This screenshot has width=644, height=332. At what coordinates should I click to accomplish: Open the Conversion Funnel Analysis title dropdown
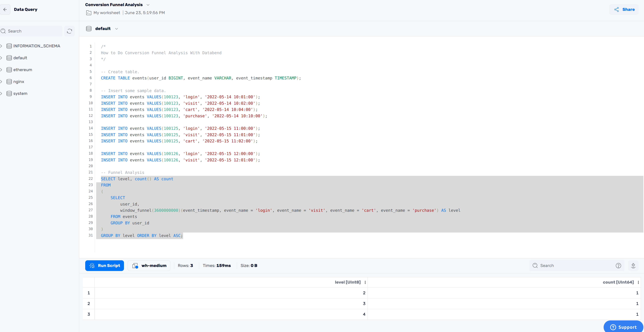[148, 5]
